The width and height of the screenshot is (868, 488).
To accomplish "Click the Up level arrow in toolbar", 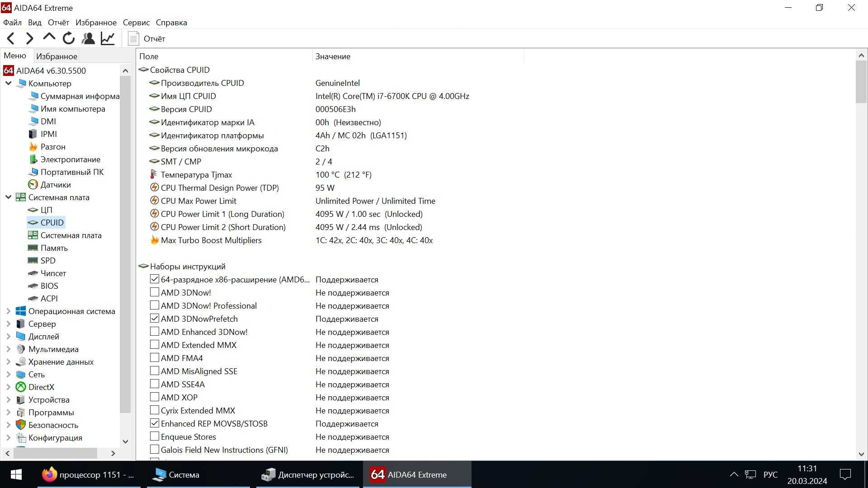I will tap(49, 38).
